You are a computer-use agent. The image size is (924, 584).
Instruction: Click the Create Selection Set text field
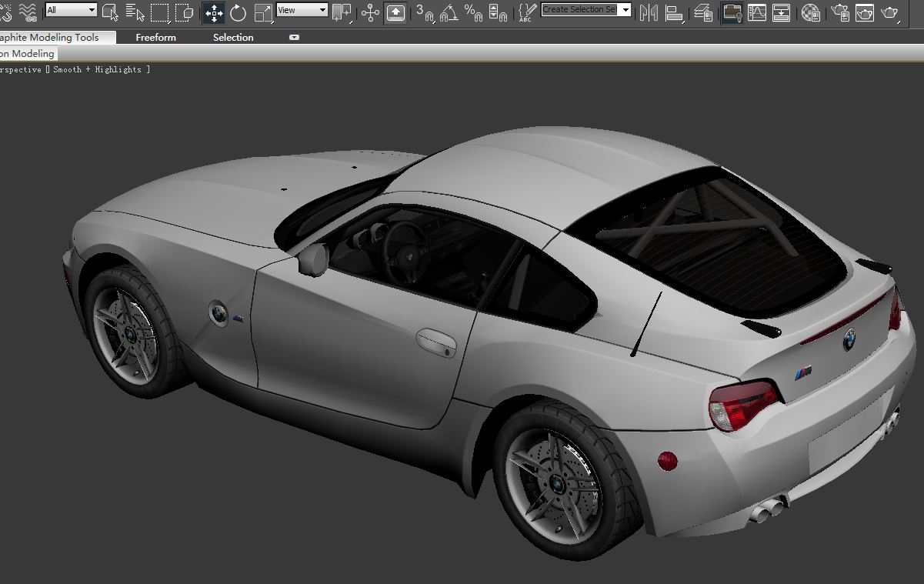click(x=579, y=10)
